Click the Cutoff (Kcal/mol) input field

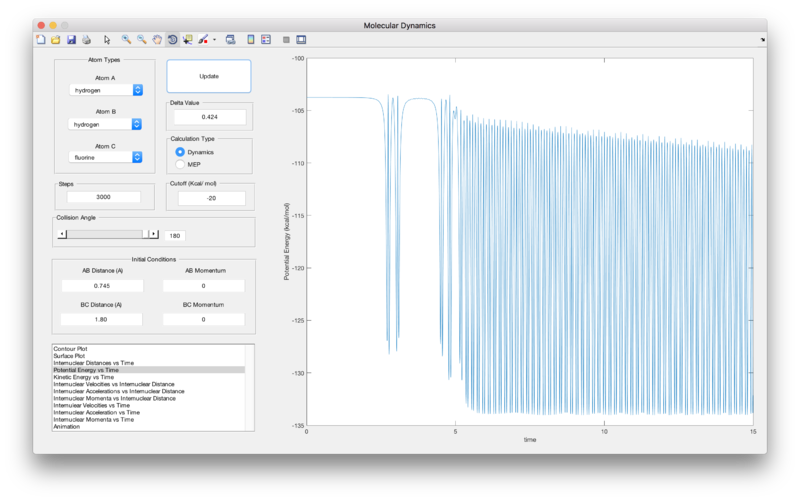(x=211, y=198)
